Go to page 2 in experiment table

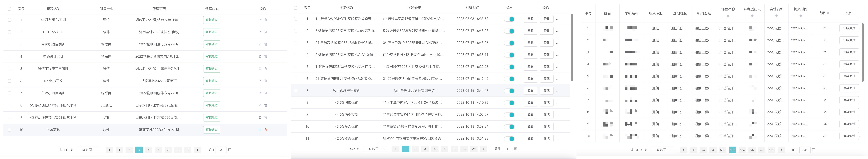415,149
